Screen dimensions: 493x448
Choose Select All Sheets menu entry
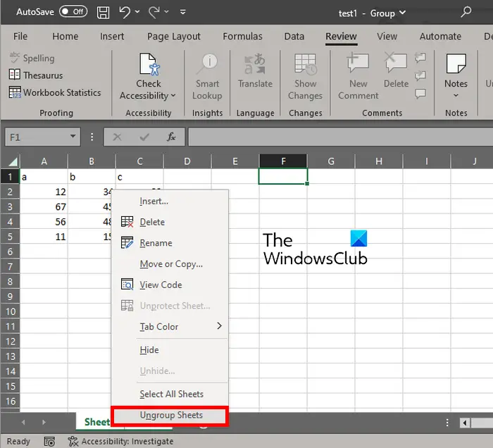tap(170, 394)
